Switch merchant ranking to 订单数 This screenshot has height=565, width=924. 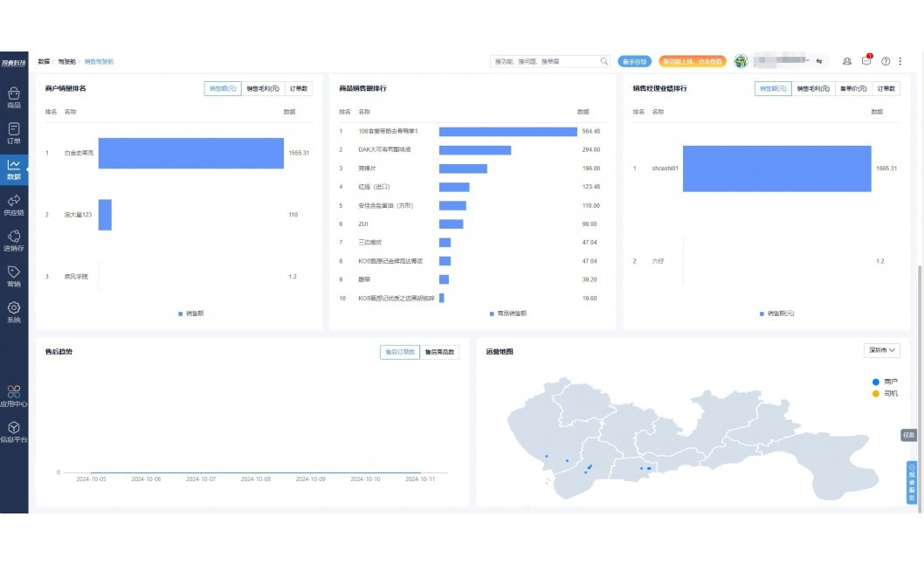click(x=298, y=88)
